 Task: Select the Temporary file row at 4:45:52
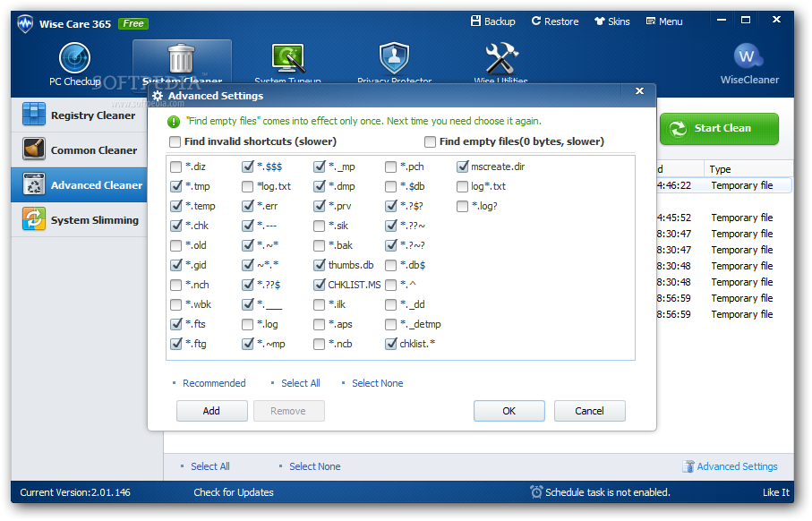click(x=725, y=218)
